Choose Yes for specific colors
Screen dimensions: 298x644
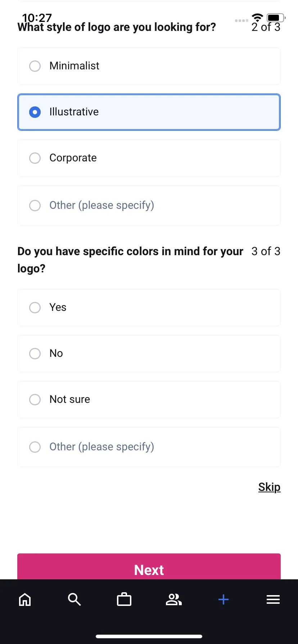point(149,308)
